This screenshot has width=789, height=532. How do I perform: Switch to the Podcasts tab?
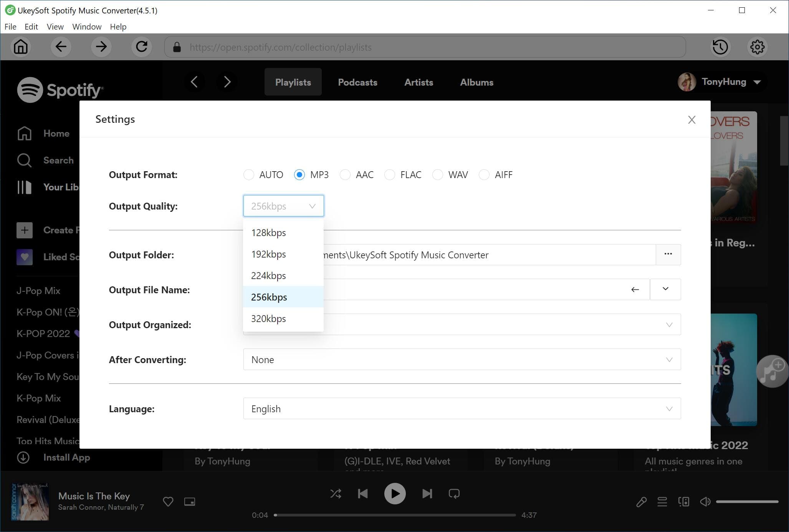(357, 82)
